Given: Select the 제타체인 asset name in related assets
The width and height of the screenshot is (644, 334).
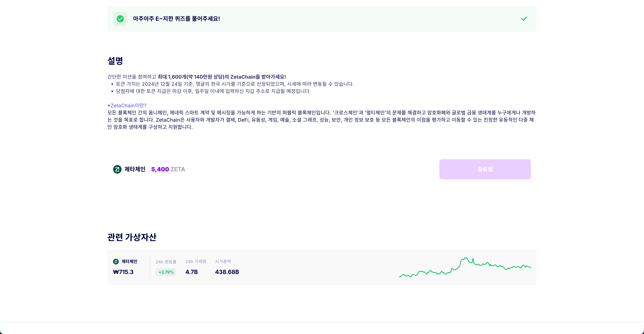Looking at the screenshot, I should pos(129,261).
